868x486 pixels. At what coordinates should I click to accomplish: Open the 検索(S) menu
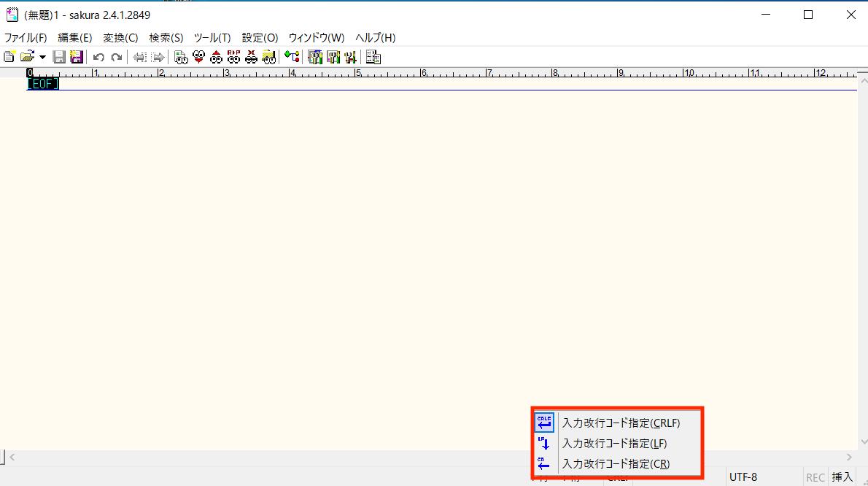pos(166,38)
